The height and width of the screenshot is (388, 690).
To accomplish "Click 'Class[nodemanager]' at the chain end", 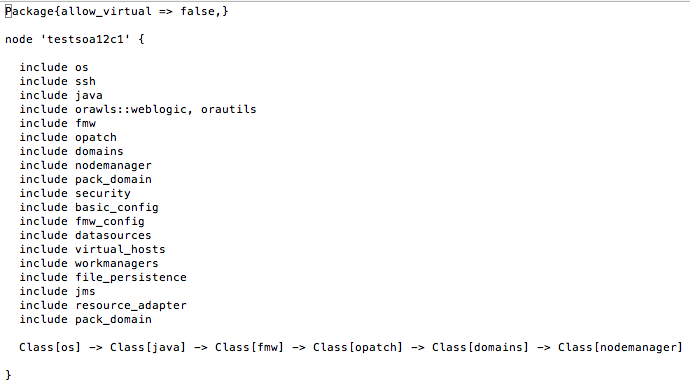I will tap(620, 348).
